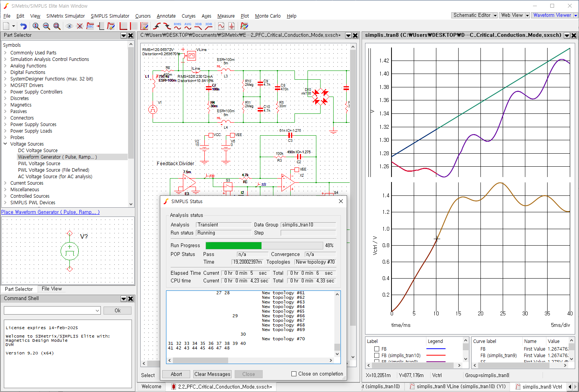Click the sine wave page icon
The image size is (579, 392).
(221, 26)
